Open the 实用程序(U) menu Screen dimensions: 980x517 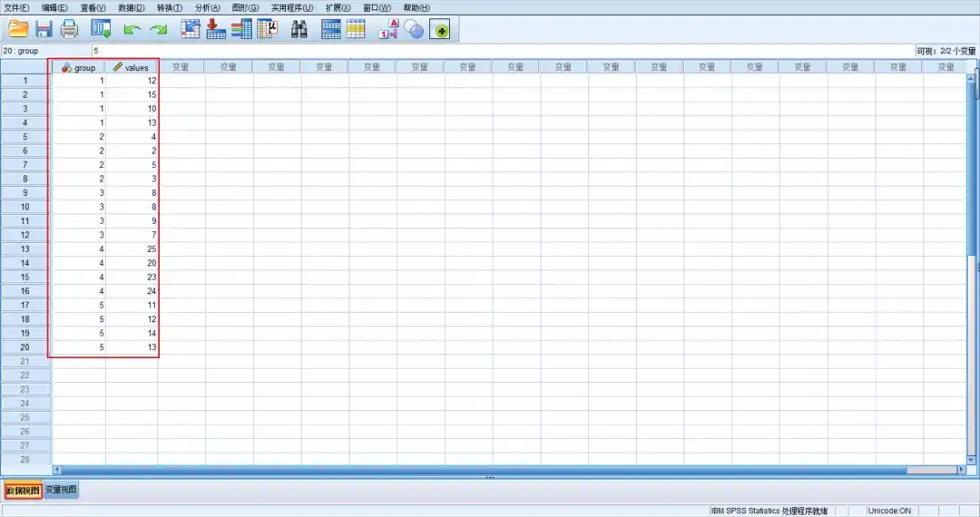pos(292,7)
